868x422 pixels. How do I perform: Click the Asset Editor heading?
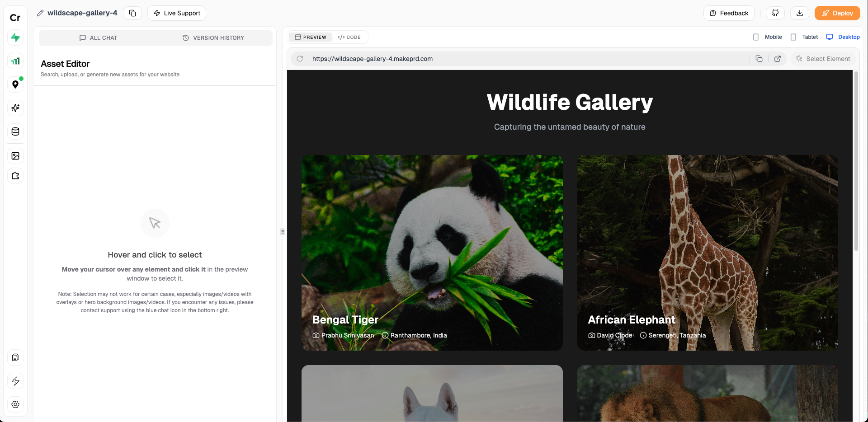click(x=65, y=64)
